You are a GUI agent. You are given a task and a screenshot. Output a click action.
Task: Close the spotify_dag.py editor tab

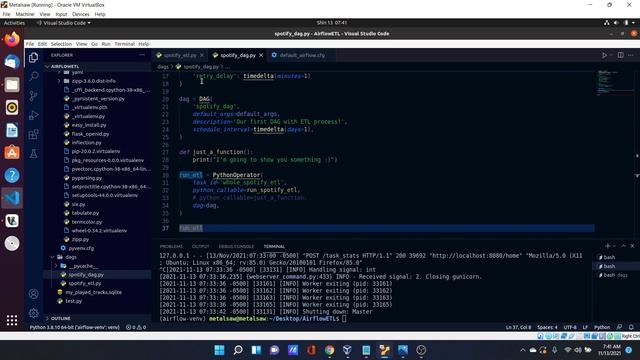coord(261,55)
